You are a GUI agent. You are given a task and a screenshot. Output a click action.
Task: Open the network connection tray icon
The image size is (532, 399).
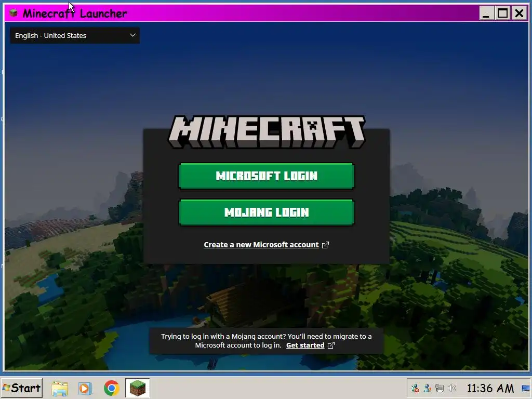click(440, 388)
